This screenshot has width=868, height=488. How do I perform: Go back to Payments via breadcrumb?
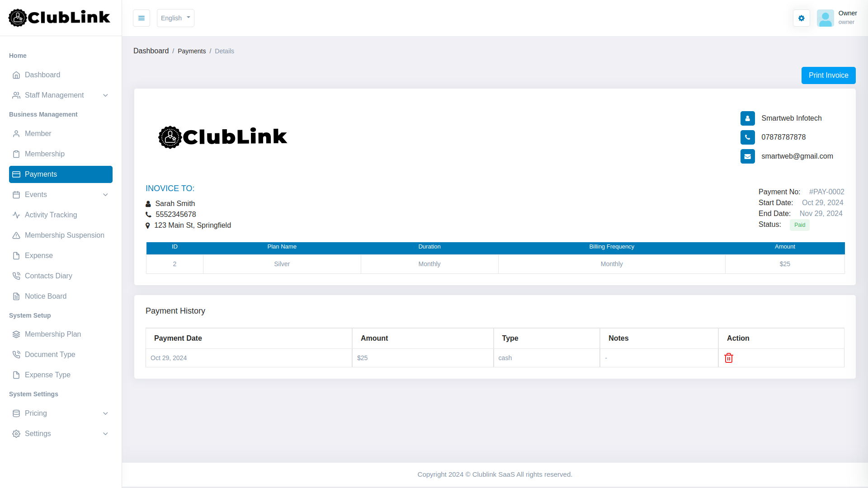[x=192, y=51]
